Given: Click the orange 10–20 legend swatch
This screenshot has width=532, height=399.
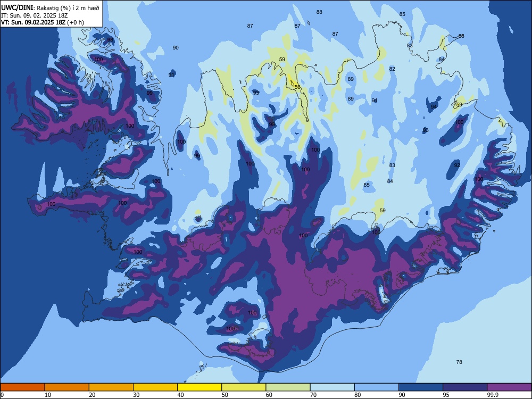Looking at the screenshot, I should (x=67, y=387).
